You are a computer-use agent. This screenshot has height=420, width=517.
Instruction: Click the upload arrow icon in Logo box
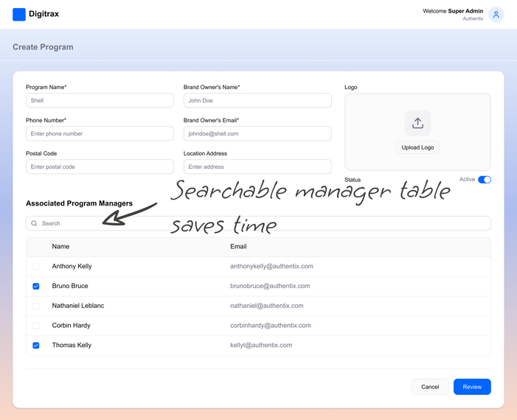(x=417, y=123)
